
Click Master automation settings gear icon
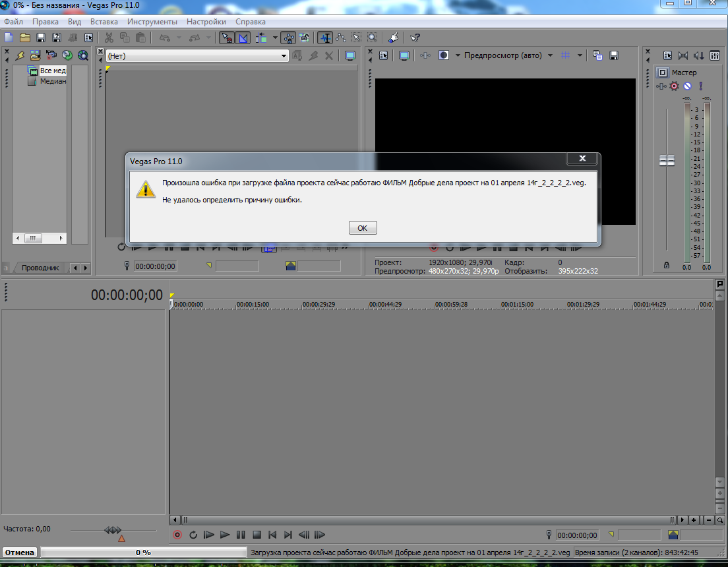point(675,86)
